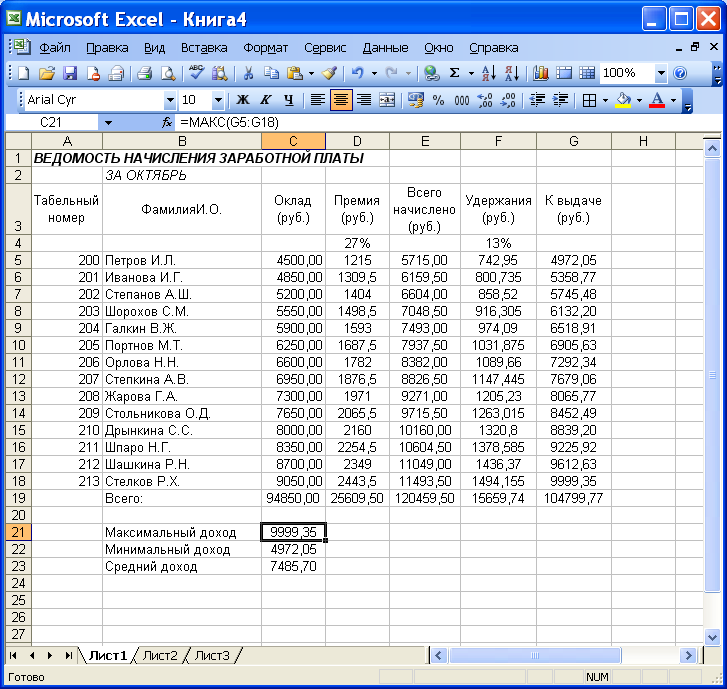Activate the Format Painter brush
The height and width of the screenshot is (689, 727).
pyautogui.click(x=330, y=73)
